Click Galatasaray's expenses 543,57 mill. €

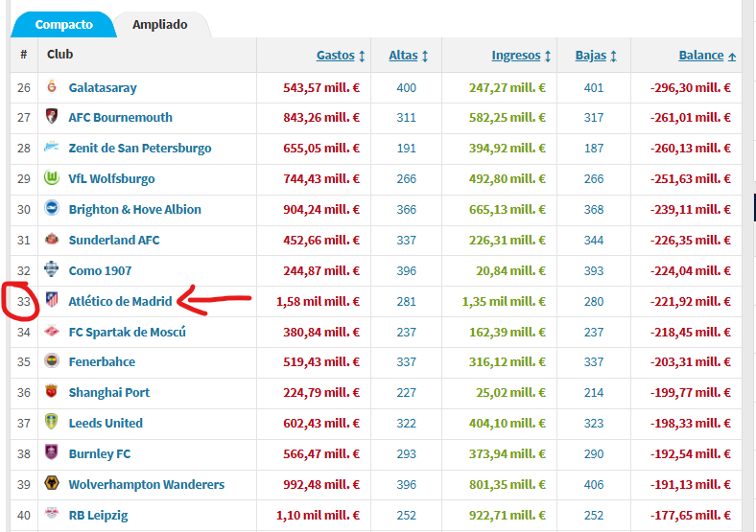click(x=321, y=87)
